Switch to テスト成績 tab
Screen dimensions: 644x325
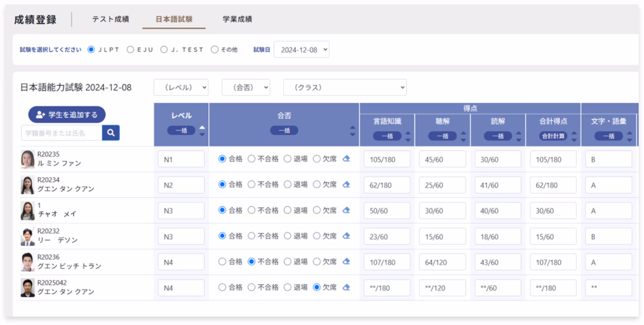111,19
